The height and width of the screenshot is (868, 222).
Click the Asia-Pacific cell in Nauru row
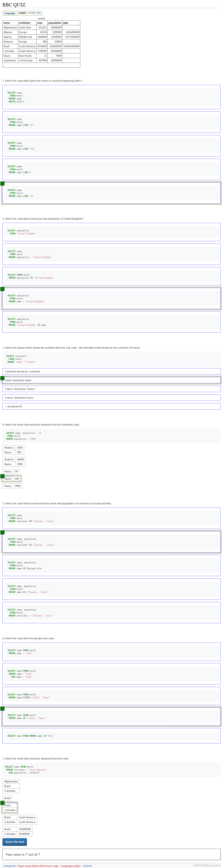coord(27,56)
